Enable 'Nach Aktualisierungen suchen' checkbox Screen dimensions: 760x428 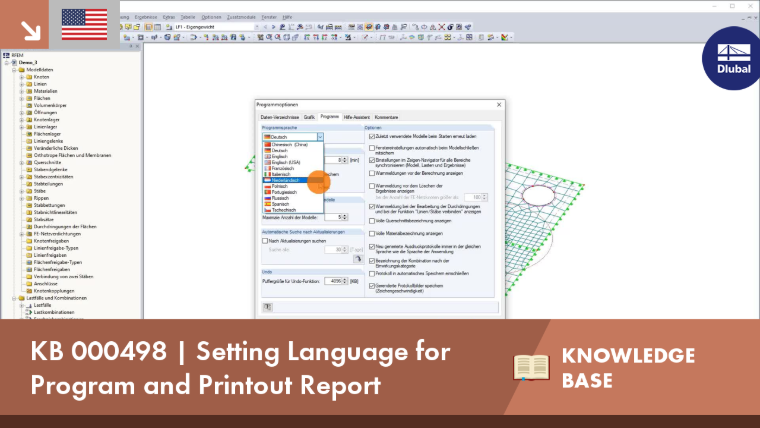click(x=265, y=241)
